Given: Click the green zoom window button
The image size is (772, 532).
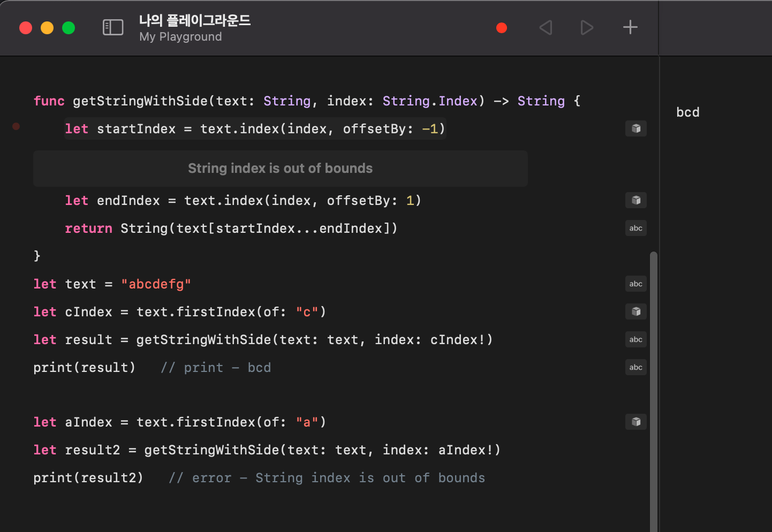Looking at the screenshot, I should click(69, 28).
